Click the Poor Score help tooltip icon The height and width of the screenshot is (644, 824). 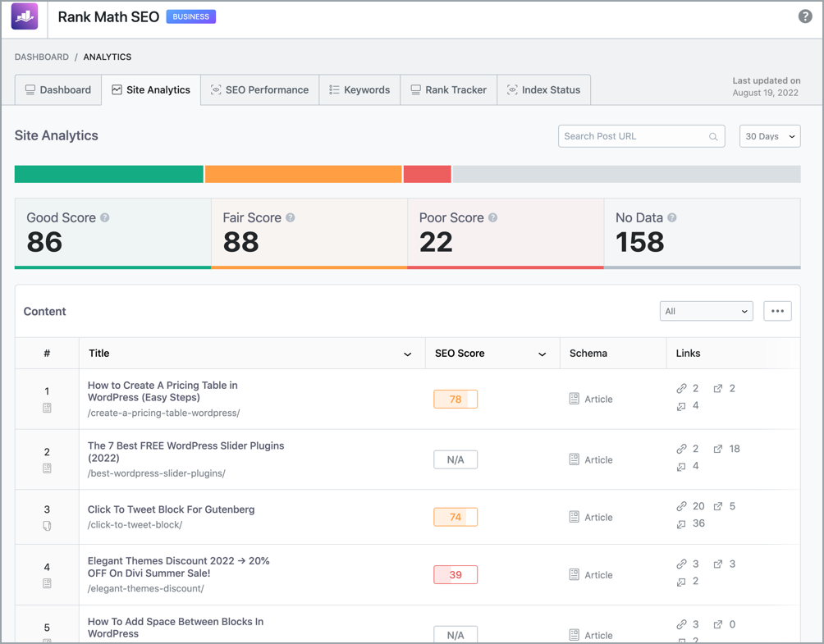[492, 218]
